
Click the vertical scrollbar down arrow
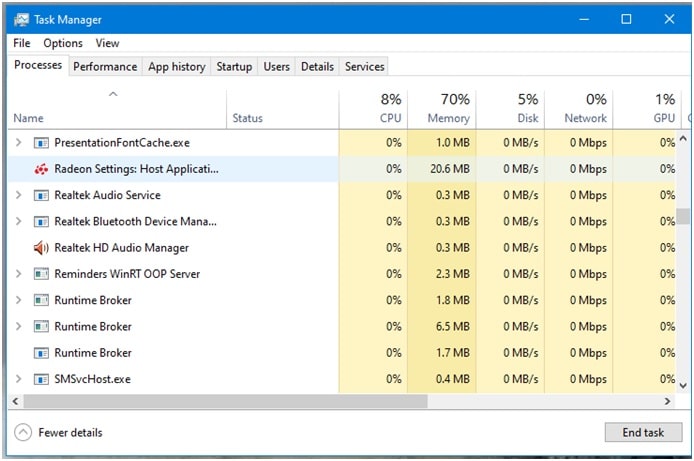click(683, 385)
